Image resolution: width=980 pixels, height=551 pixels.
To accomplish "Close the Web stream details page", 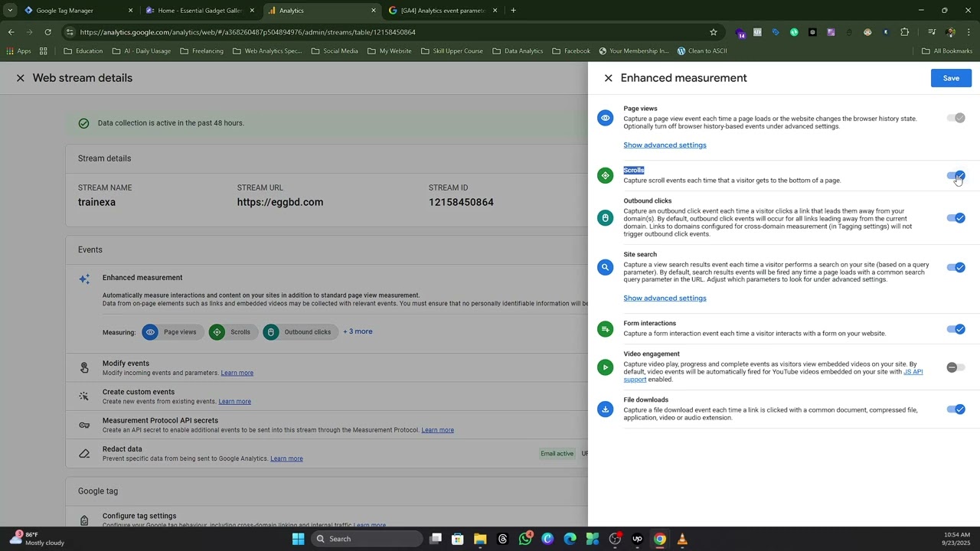I will click(x=21, y=78).
